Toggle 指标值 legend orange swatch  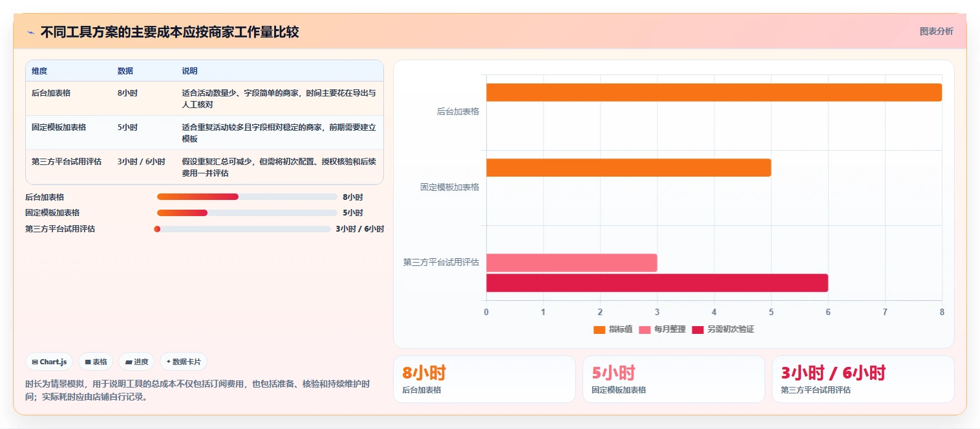[x=599, y=329]
